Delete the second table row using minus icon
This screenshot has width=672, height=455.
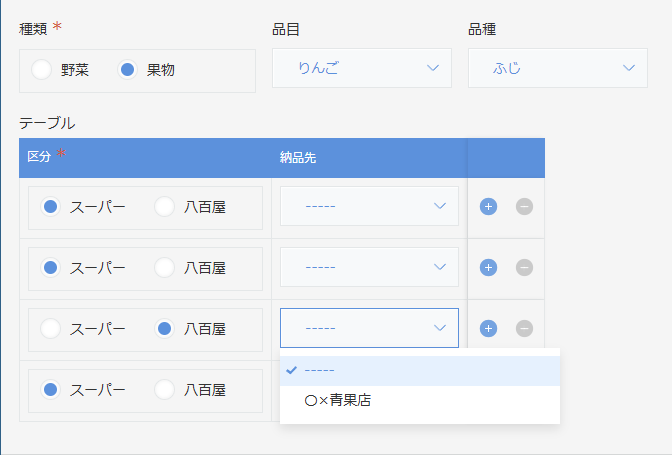pyautogui.click(x=524, y=267)
